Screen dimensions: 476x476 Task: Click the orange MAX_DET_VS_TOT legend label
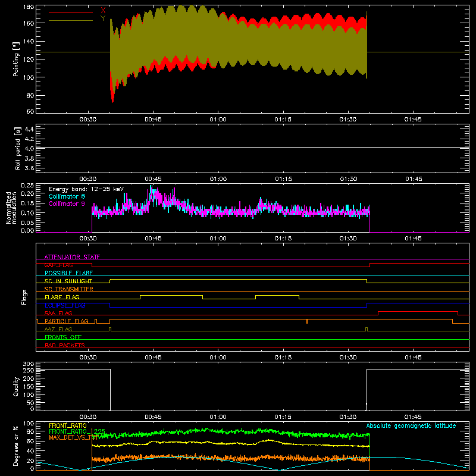tap(74, 437)
